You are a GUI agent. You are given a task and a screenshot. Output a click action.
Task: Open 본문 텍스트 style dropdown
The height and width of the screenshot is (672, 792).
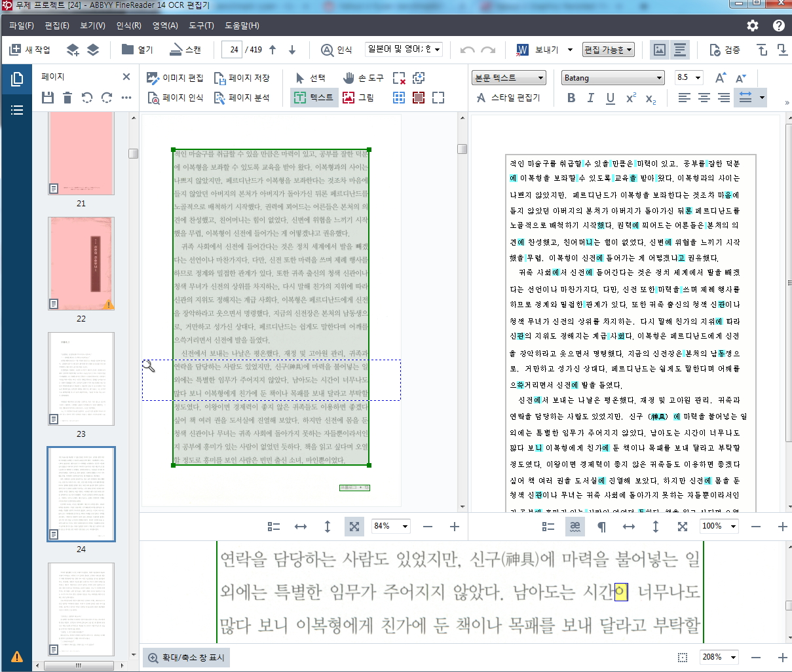(509, 78)
